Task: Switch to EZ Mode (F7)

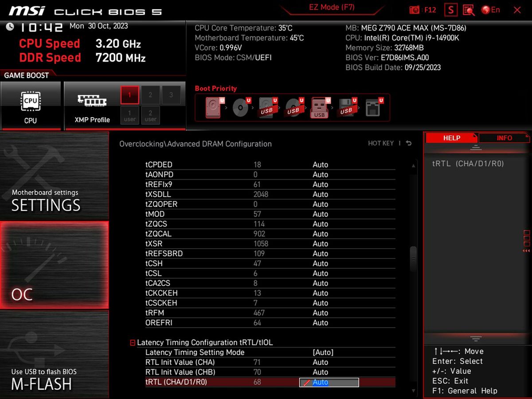Action: (332, 8)
